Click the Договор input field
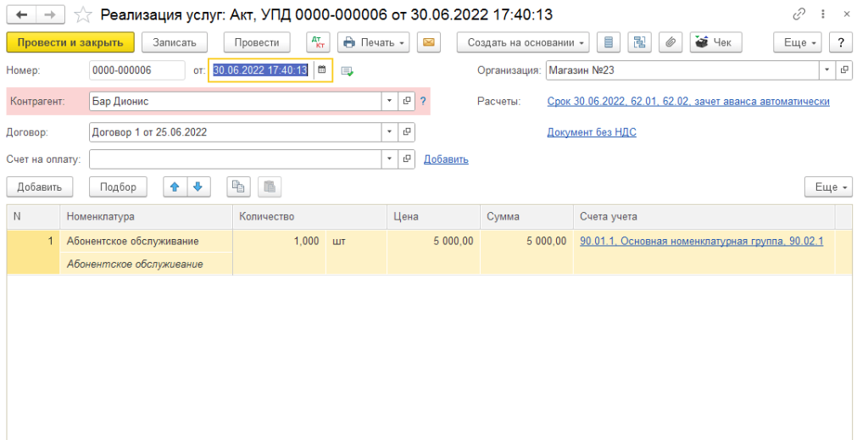 (236, 132)
